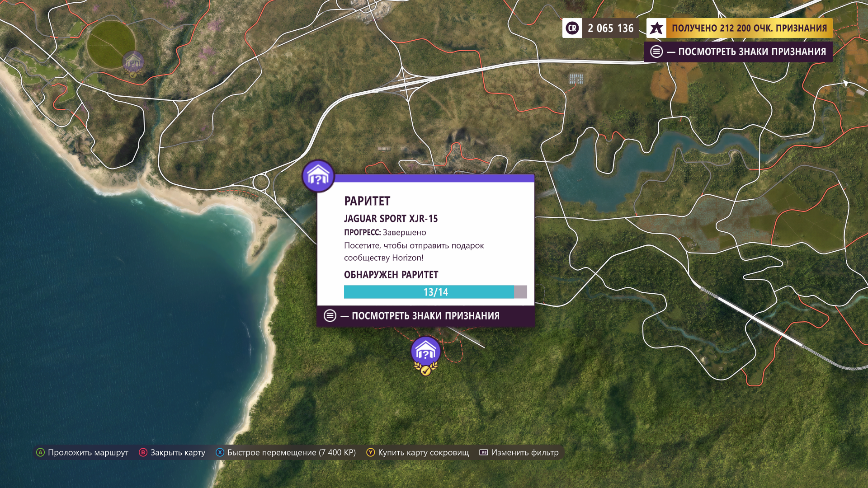Select the barn find marker beside the popup
This screenshot has width=868, height=488.
click(318, 176)
